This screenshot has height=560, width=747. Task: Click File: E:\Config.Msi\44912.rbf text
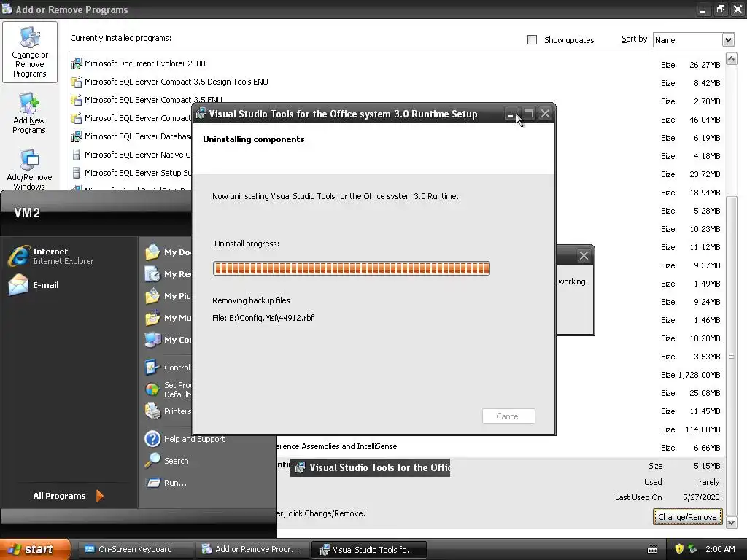click(263, 318)
